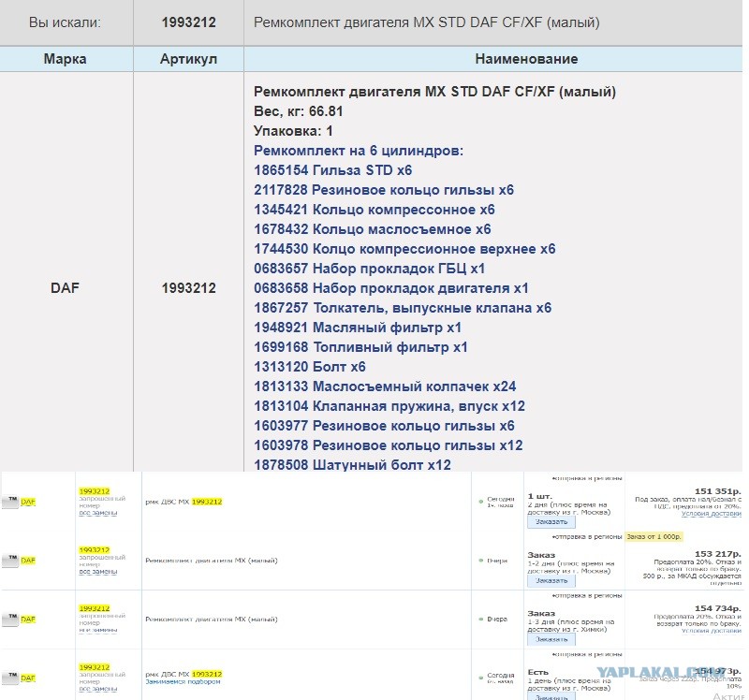This screenshot has height=700, width=749.
Task: Click the line '1948921 Масляный фильтр x1'
Action: tap(358, 328)
